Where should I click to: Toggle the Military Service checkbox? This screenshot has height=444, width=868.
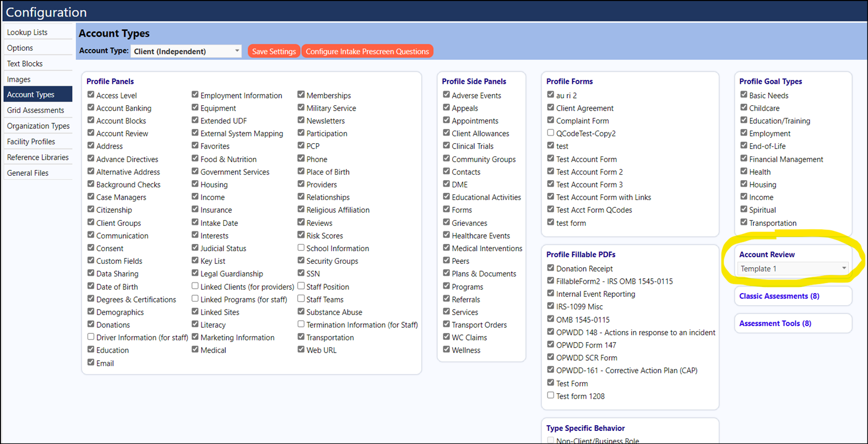[301, 107]
